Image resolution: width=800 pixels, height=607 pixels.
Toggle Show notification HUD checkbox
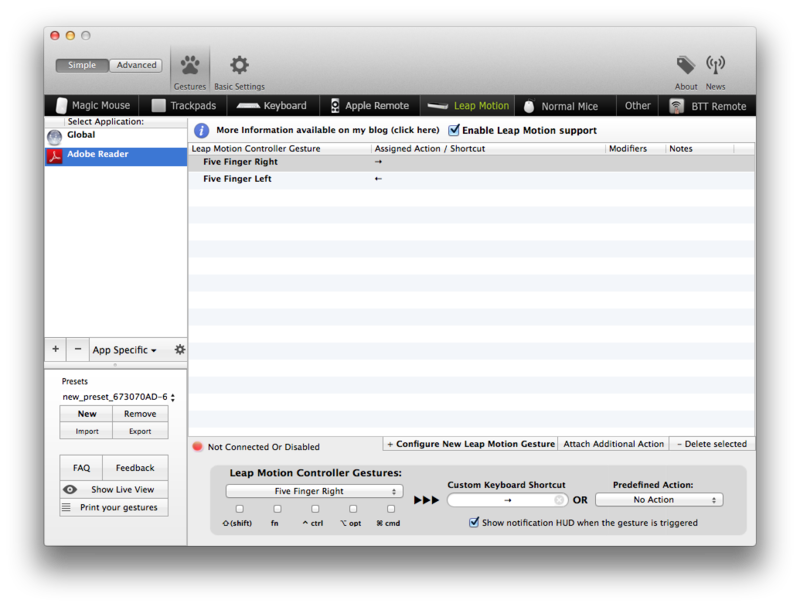[474, 522]
